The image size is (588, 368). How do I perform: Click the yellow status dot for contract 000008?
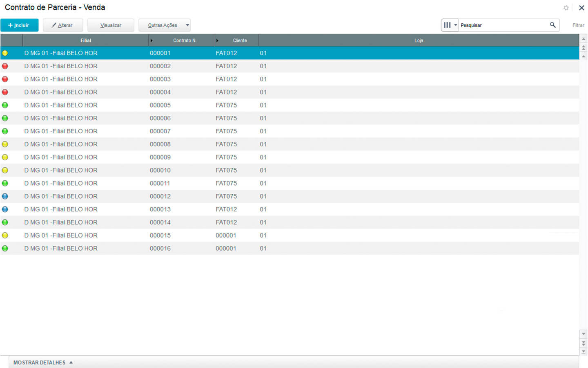tap(5, 144)
